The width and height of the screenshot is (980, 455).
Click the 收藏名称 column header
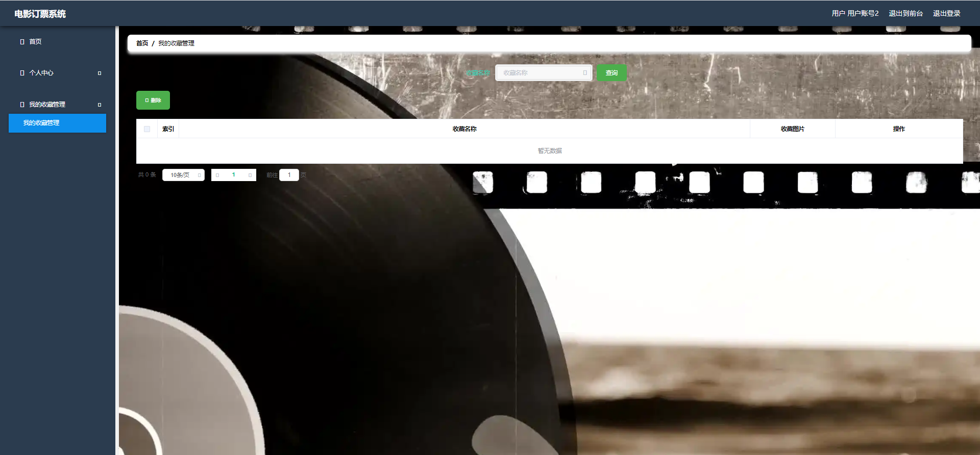coord(464,129)
